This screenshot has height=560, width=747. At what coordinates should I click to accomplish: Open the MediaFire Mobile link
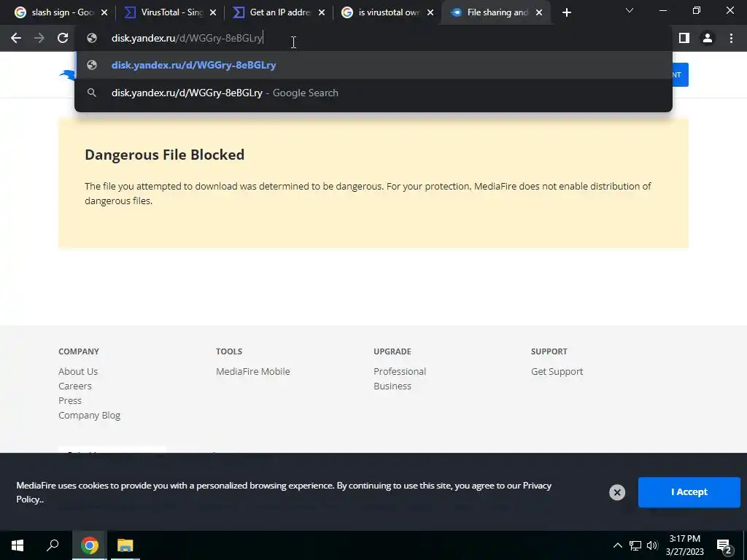pos(253,371)
